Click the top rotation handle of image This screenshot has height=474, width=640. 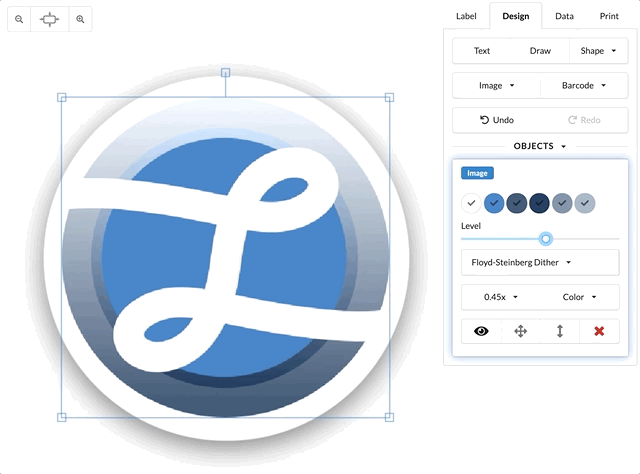click(225, 73)
